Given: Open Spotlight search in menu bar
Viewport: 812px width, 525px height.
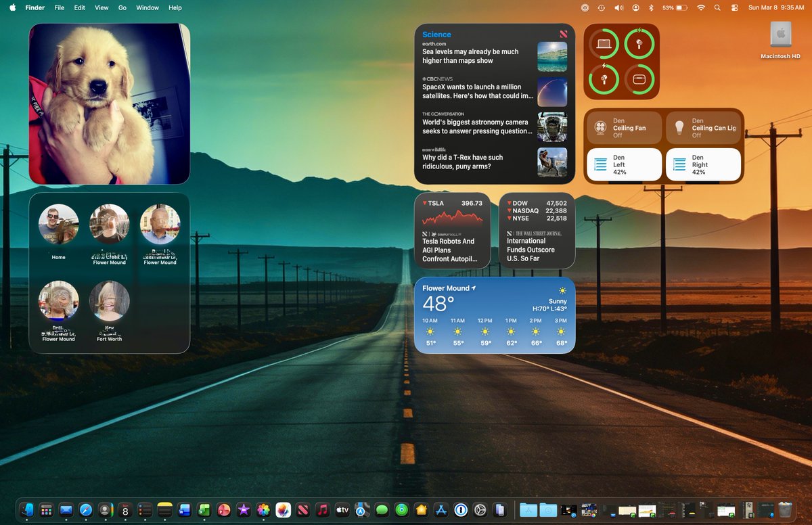Looking at the screenshot, I should (717, 7).
